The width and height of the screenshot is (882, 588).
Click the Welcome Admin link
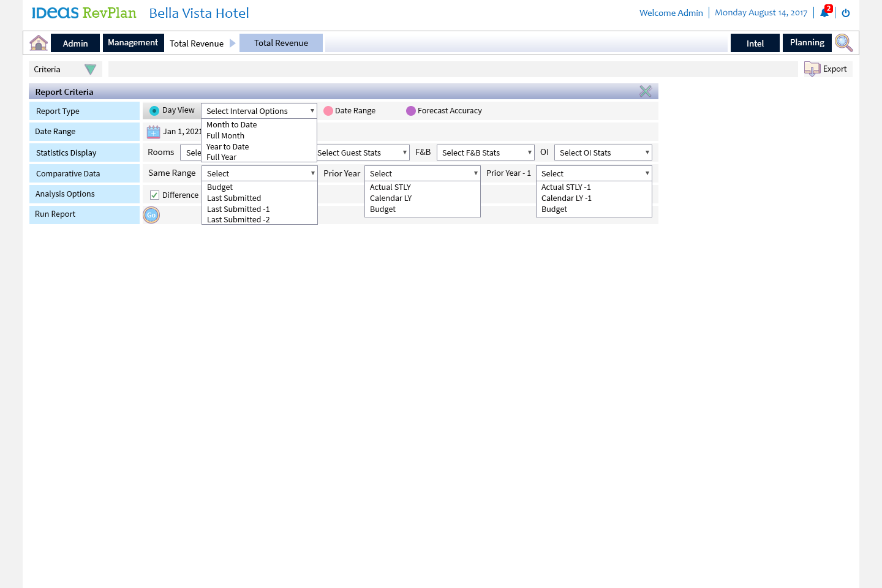[x=671, y=13]
